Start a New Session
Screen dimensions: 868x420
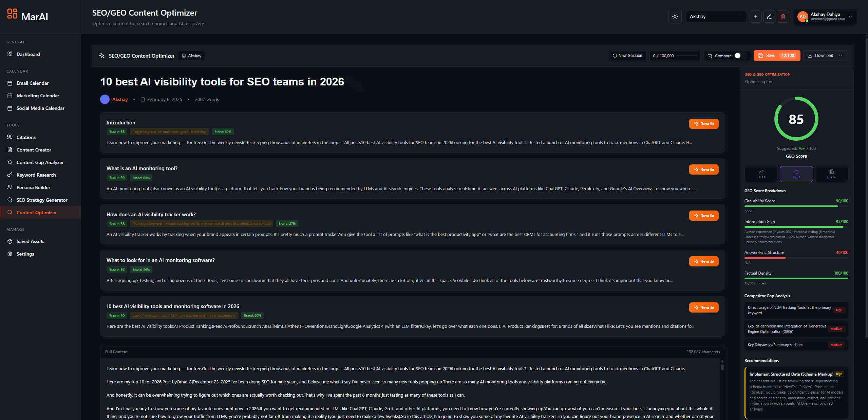627,55
